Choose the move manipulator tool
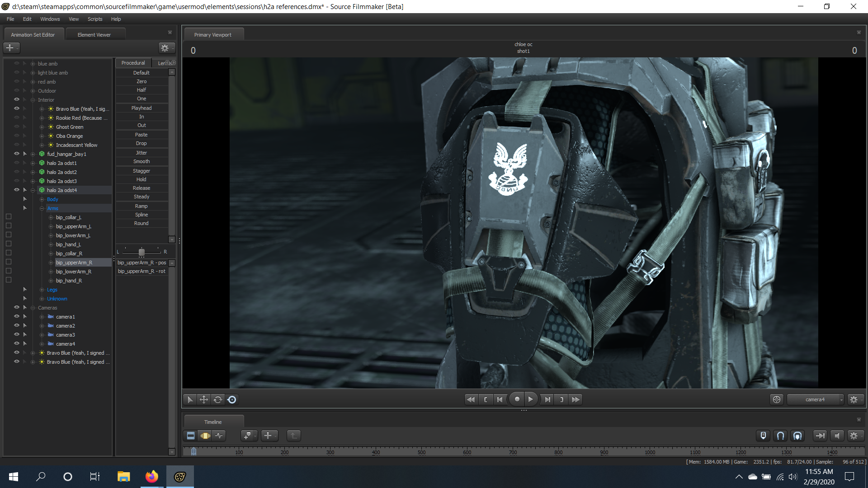Viewport: 868px width, 488px height. tap(204, 399)
